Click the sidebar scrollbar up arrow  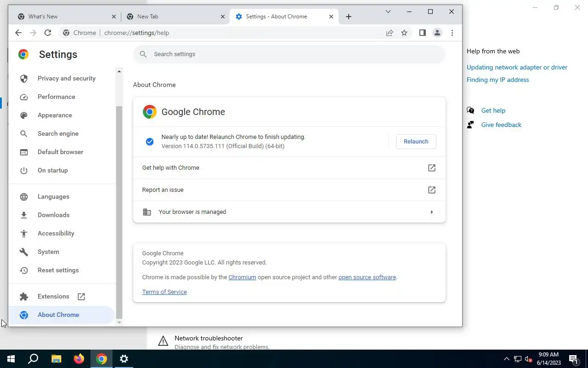point(119,71)
